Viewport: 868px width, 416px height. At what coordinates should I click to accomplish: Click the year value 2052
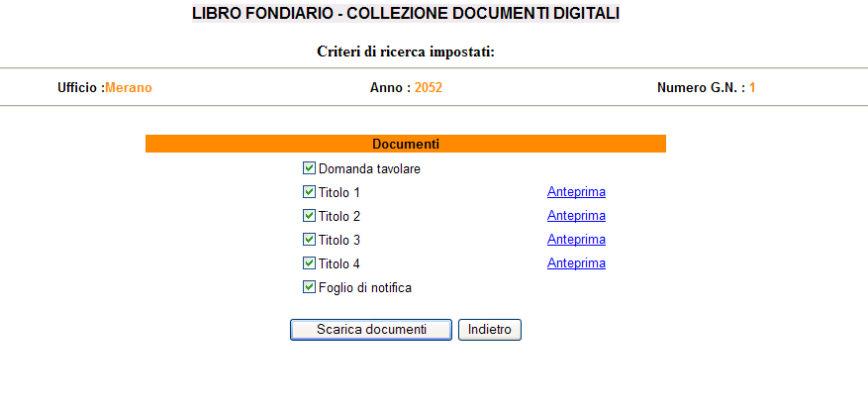[429, 88]
